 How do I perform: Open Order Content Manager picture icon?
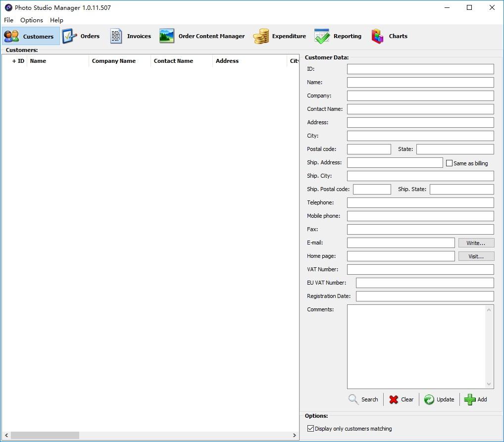click(167, 36)
